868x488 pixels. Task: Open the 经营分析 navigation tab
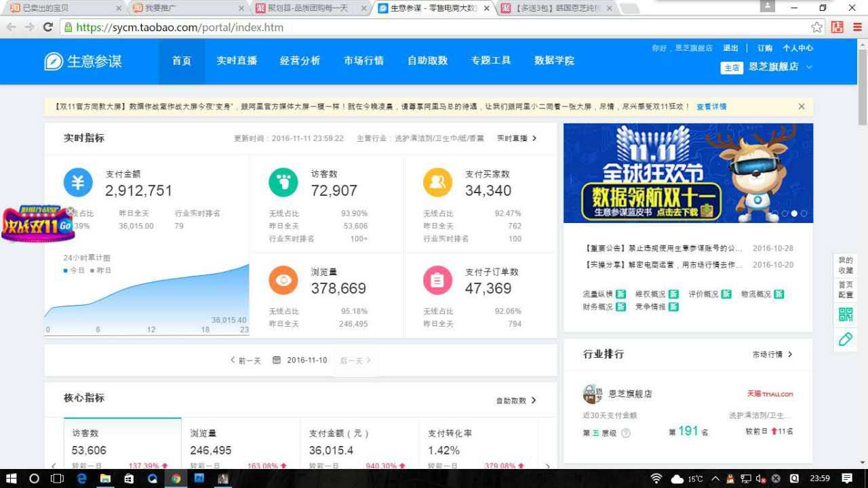tap(300, 60)
